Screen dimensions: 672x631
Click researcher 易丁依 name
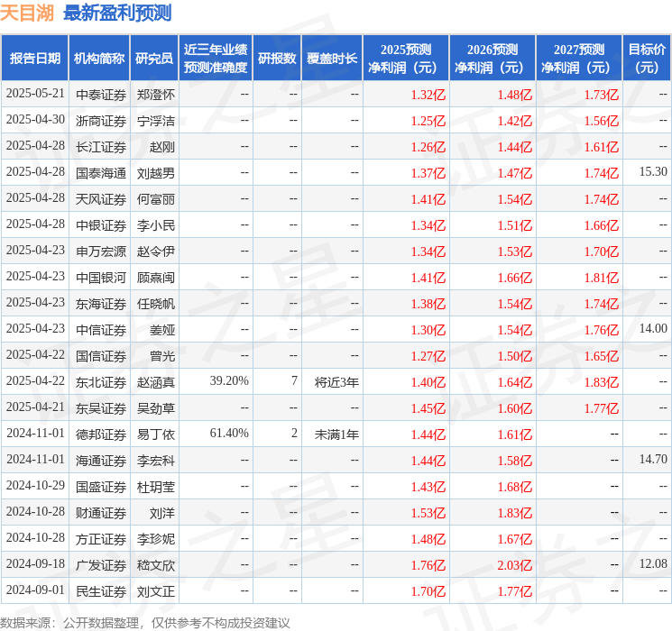[155, 434]
